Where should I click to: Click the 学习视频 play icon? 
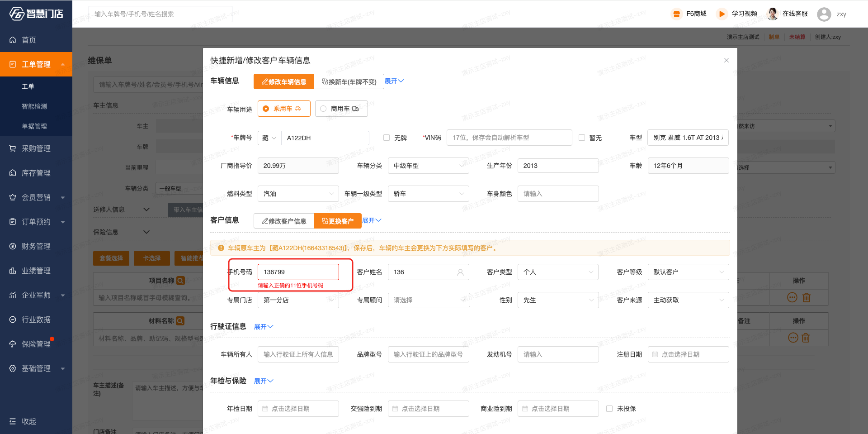point(722,14)
